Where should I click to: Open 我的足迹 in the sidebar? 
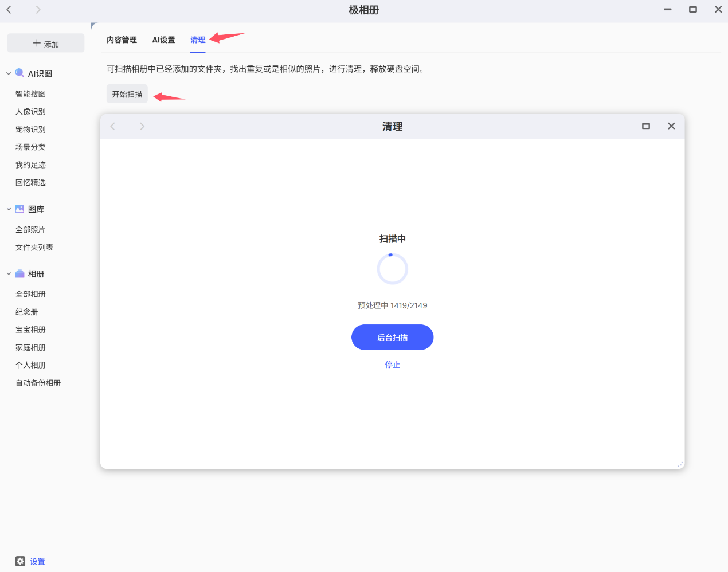[30, 165]
